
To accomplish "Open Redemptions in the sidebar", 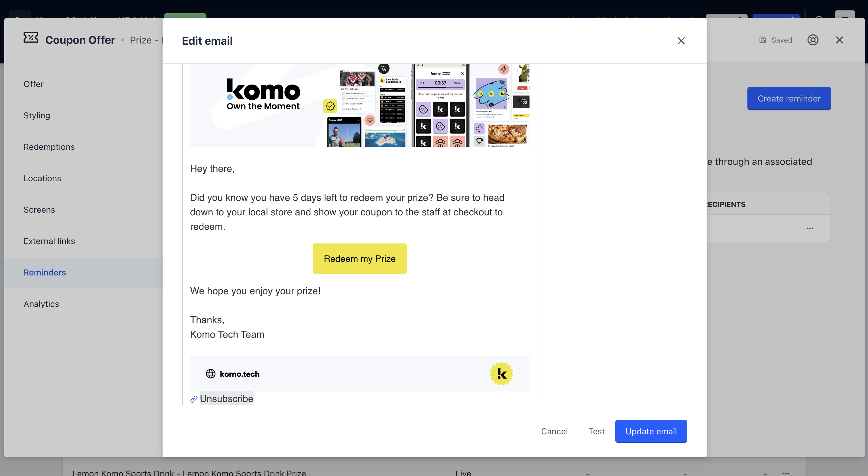I will pos(49,147).
